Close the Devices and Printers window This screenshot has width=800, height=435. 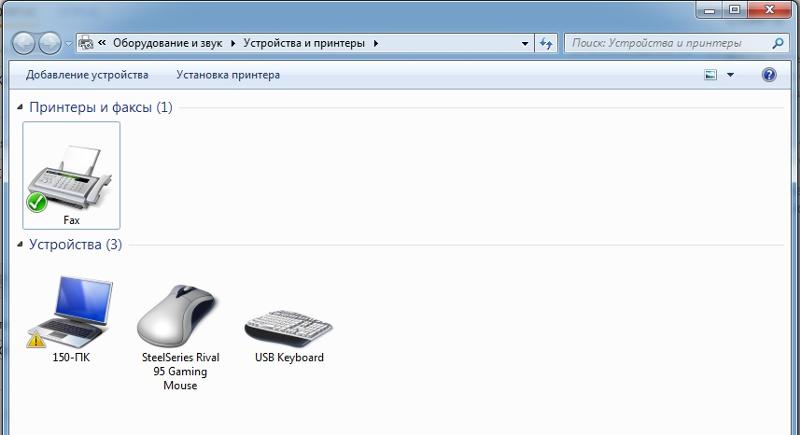click(770, 10)
